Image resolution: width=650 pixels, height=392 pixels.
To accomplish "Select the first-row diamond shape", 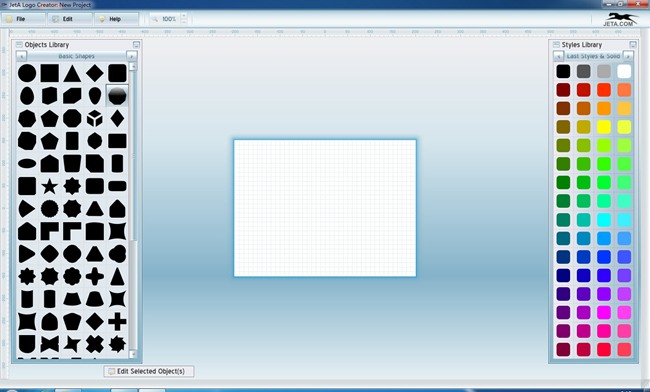I will point(95,73).
